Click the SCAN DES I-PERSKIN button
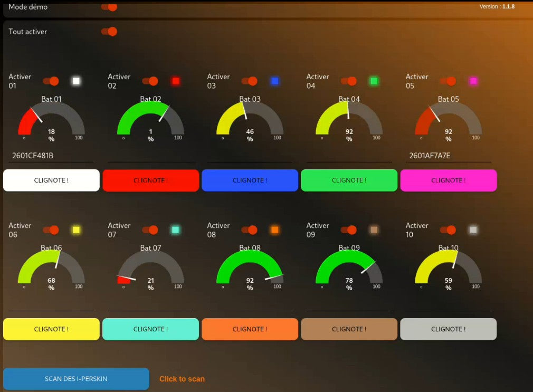Screen dimensions: 533x392 point(76,378)
